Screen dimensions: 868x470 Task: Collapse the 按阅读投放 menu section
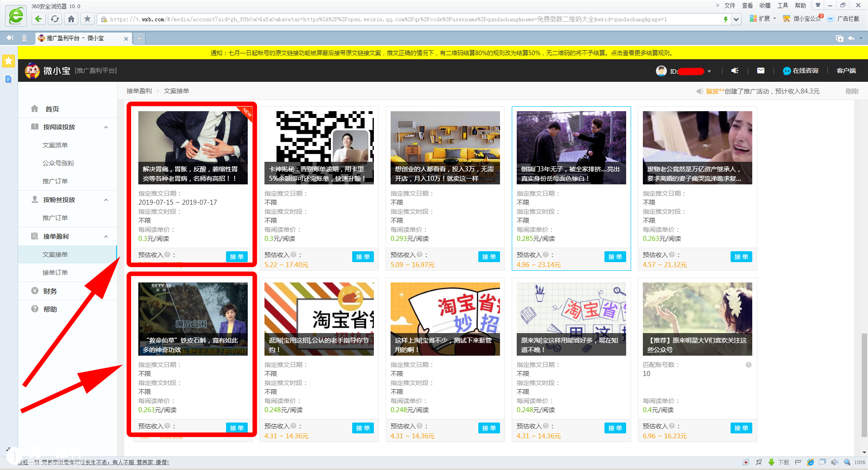106,127
